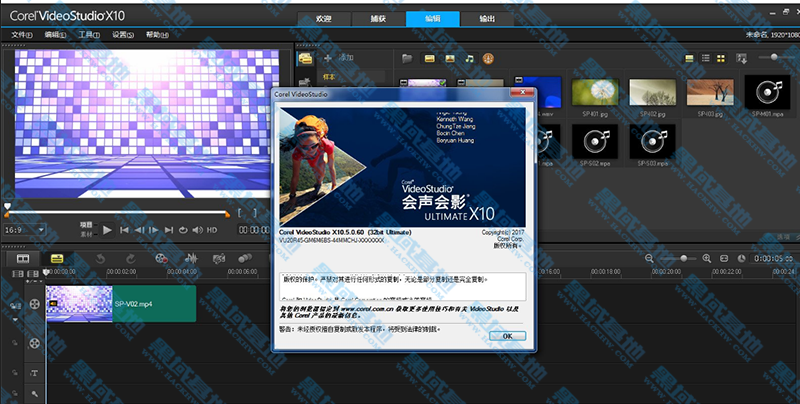Switch to the 欢迎 tab
Screen dimensions: 800x404
tap(323, 19)
